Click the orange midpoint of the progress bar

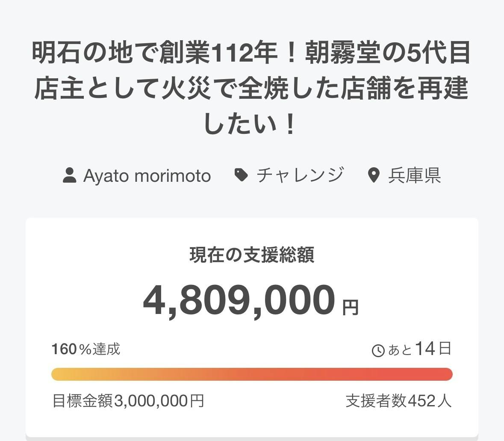(252, 374)
